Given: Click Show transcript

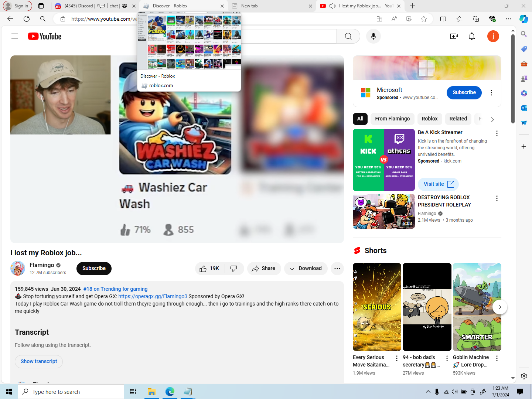Looking at the screenshot, I should point(39,361).
